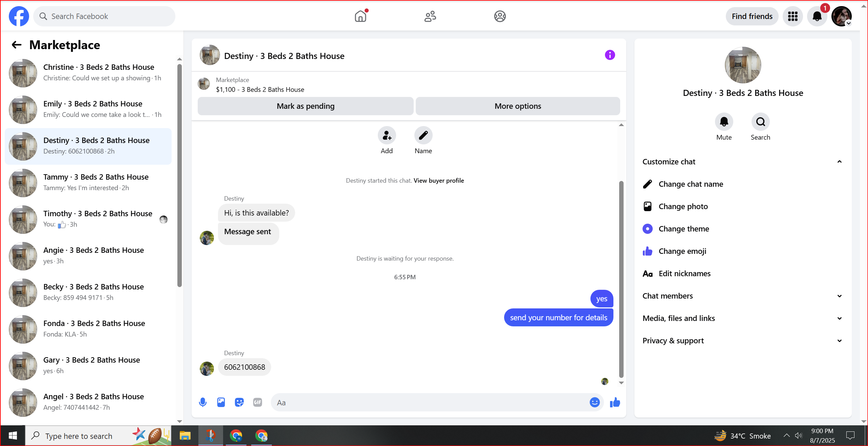Start a voice clip with microphone icon
Image resolution: width=868 pixels, height=446 pixels.
click(203, 402)
